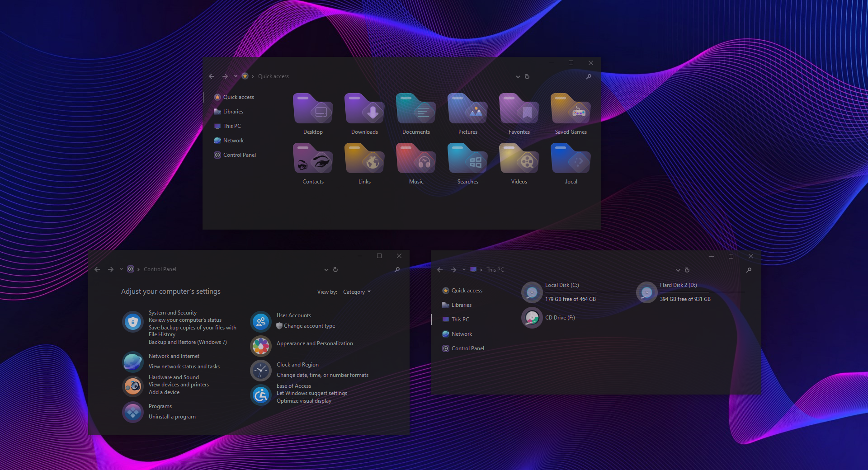Screen dimensions: 868x470
Task: Click the Programs category icon
Action: point(133,412)
